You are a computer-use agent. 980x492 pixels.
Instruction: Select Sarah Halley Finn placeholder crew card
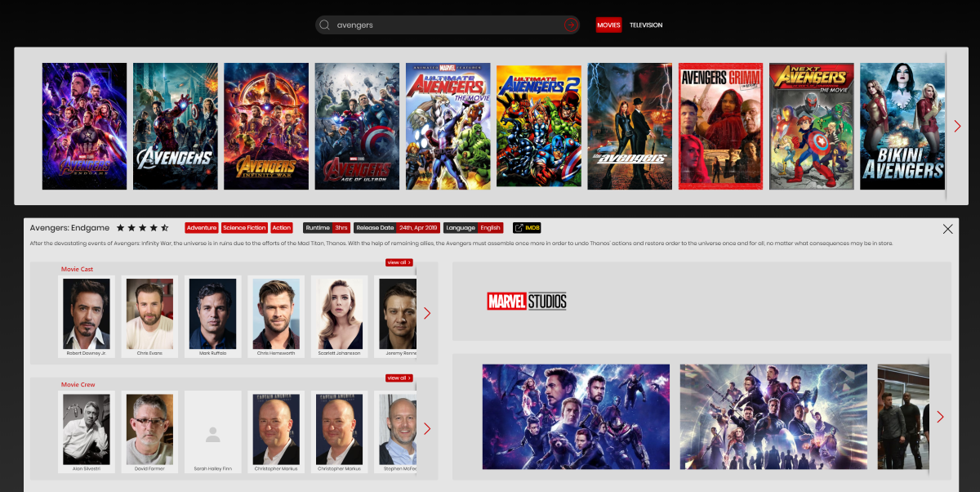click(x=212, y=432)
